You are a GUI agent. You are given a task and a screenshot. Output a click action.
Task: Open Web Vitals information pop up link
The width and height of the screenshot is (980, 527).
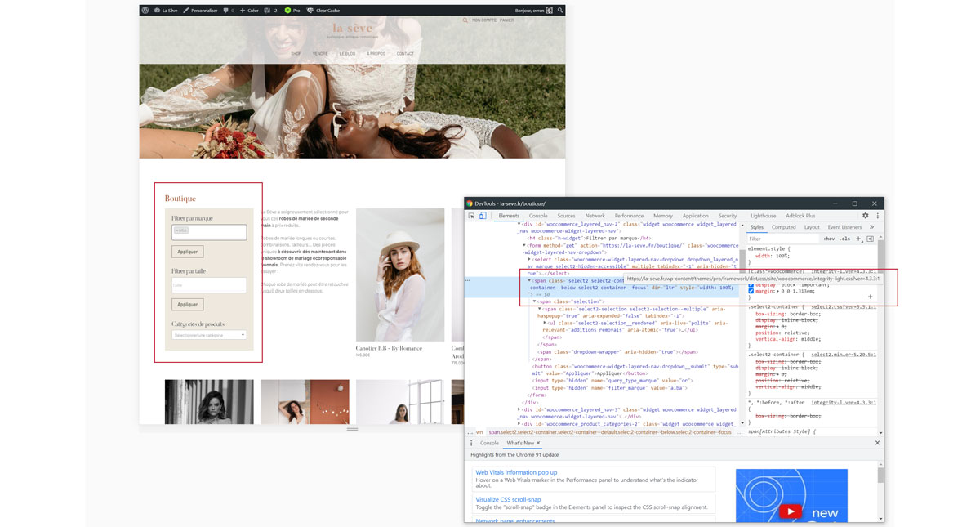click(x=516, y=472)
